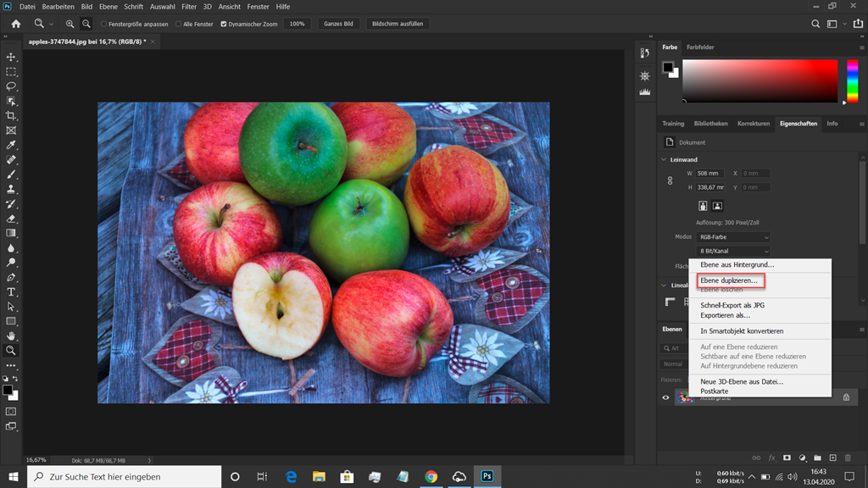Open the document status arrow in the status bar
Image resolution: width=868 pixels, height=488 pixels.
[149, 460]
